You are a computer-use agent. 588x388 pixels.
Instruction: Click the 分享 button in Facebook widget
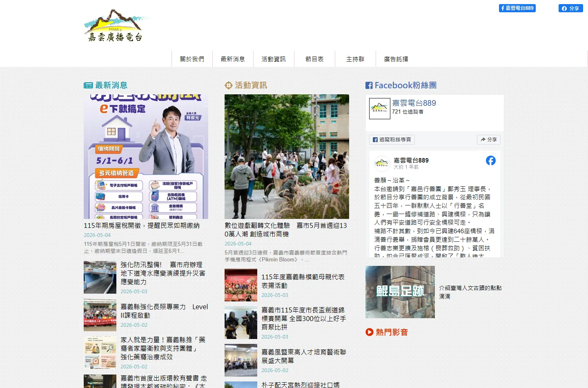click(x=489, y=140)
